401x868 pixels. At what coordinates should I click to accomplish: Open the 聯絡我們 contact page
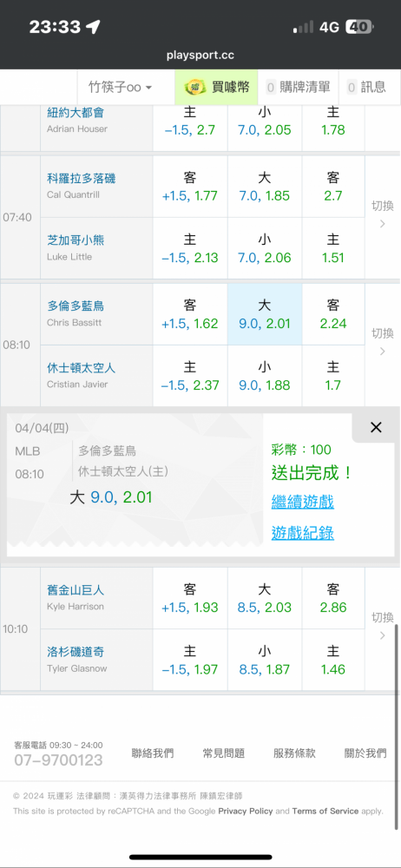click(152, 753)
